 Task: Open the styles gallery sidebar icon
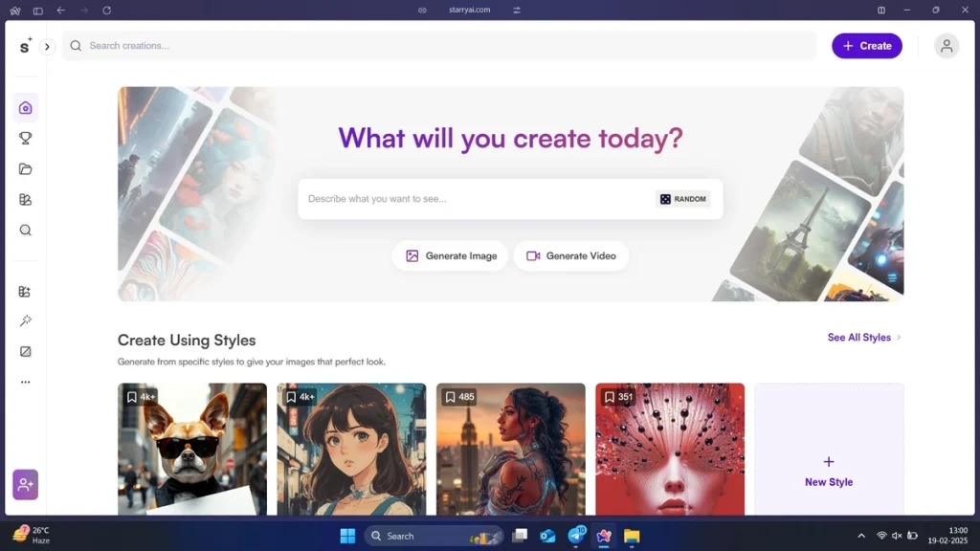[25, 199]
